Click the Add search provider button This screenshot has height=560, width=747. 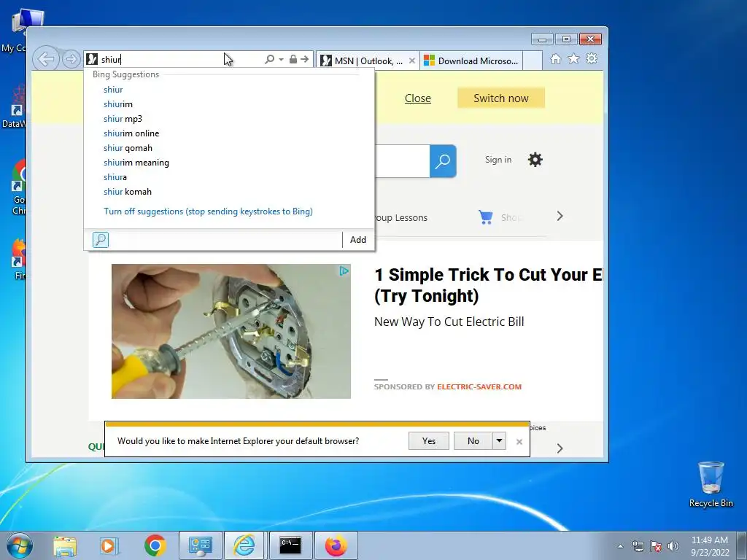358,239
